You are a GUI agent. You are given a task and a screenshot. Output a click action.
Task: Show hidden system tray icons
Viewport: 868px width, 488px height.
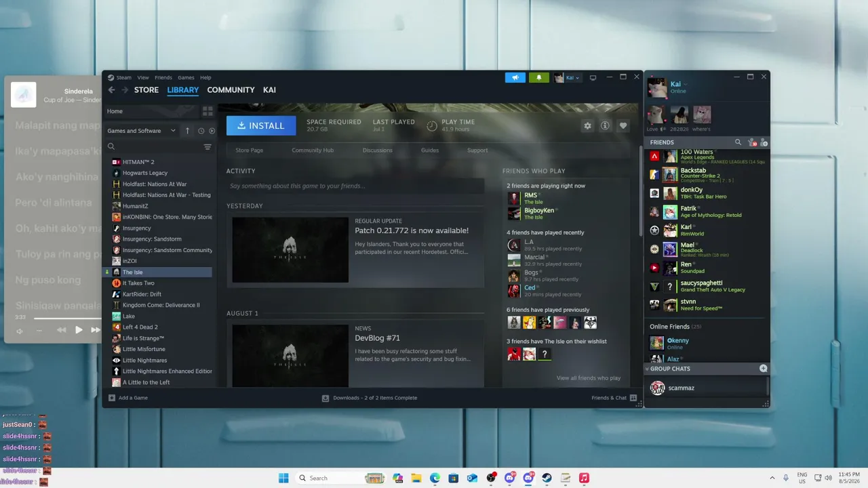click(x=772, y=478)
